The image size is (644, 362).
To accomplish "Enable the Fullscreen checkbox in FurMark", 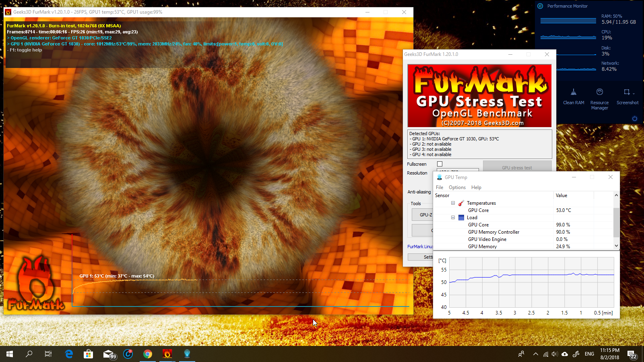I will coord(440,164).
